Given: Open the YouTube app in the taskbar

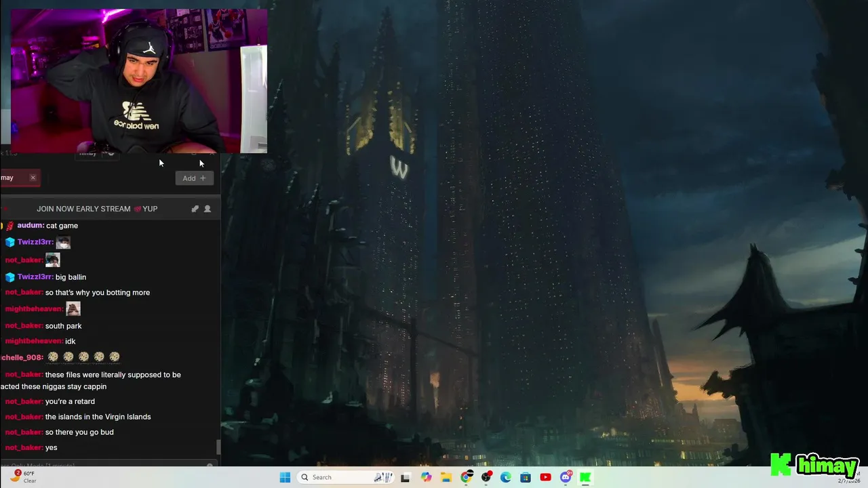Looking at the screenshot, I should point(545,477).
